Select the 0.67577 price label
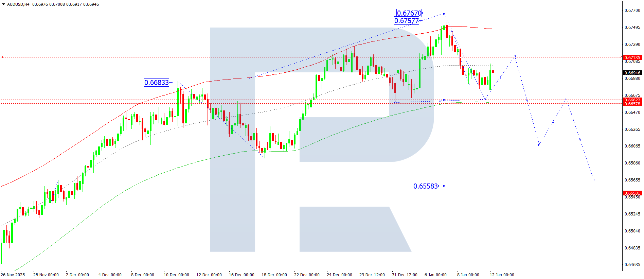Screen dimensions: 644x279 point(406,21)
